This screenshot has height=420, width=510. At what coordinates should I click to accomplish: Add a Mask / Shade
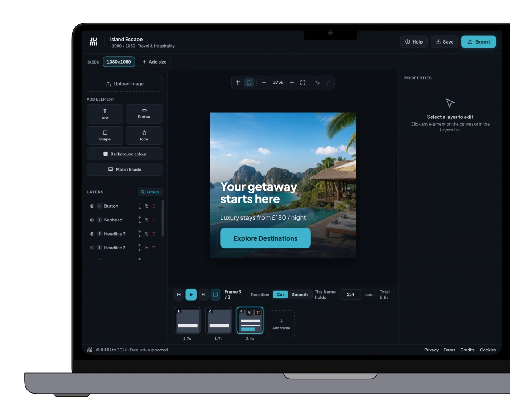tap(124, 169)
